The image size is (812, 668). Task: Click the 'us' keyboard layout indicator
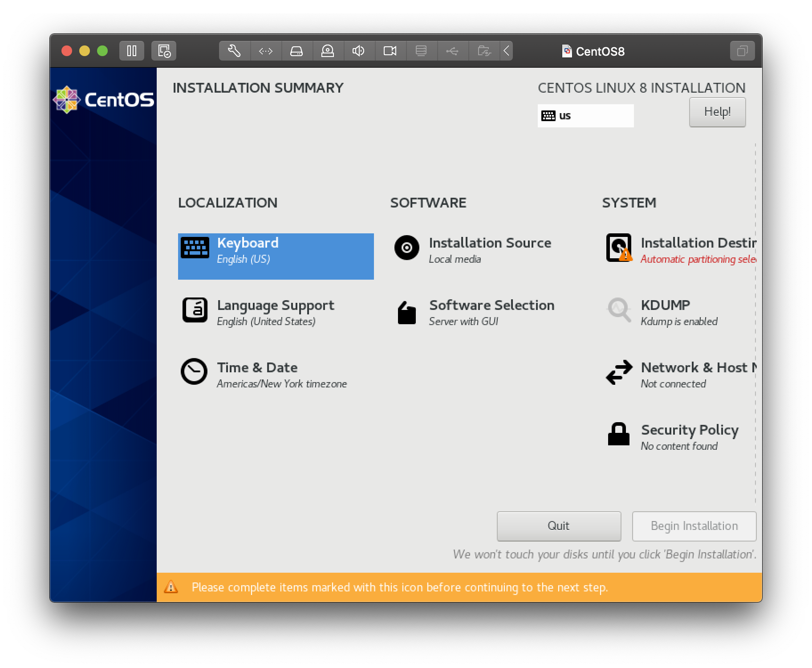585,116
